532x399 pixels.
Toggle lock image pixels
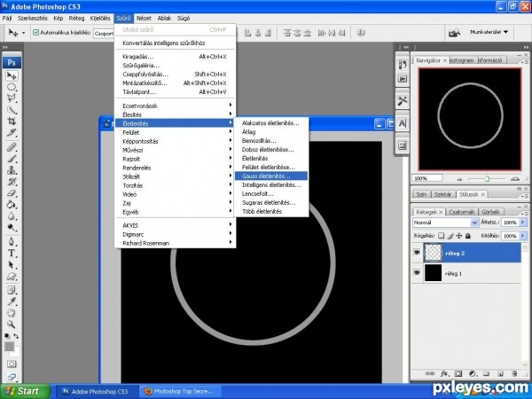click(x=450, y=236)
